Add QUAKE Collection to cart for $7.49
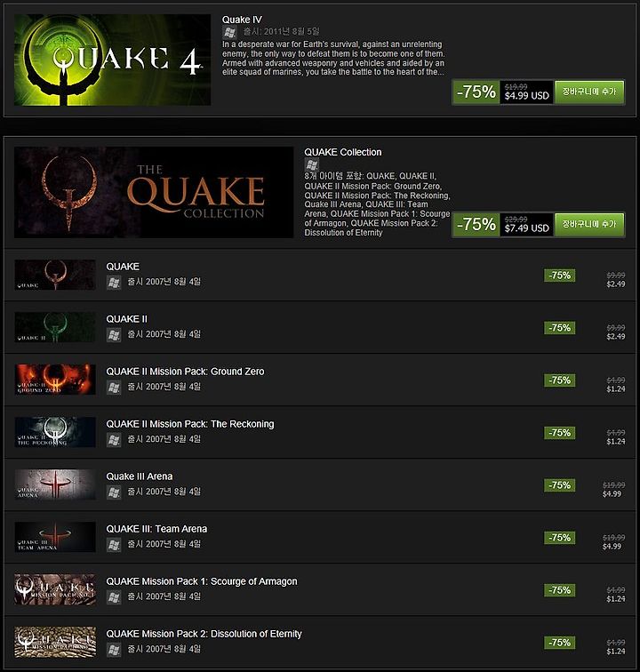The width and height of the screenshot is (640, 672). 589,224
